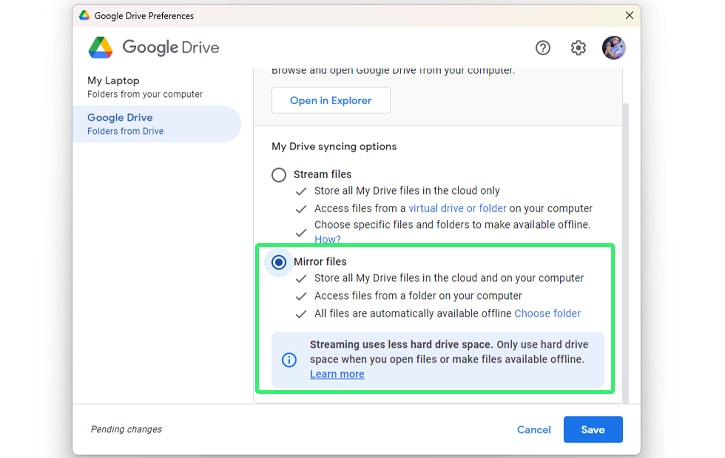This screenshot has width=725, height=458.
Task: Open the Learn more link
Action: click(337, 374)
